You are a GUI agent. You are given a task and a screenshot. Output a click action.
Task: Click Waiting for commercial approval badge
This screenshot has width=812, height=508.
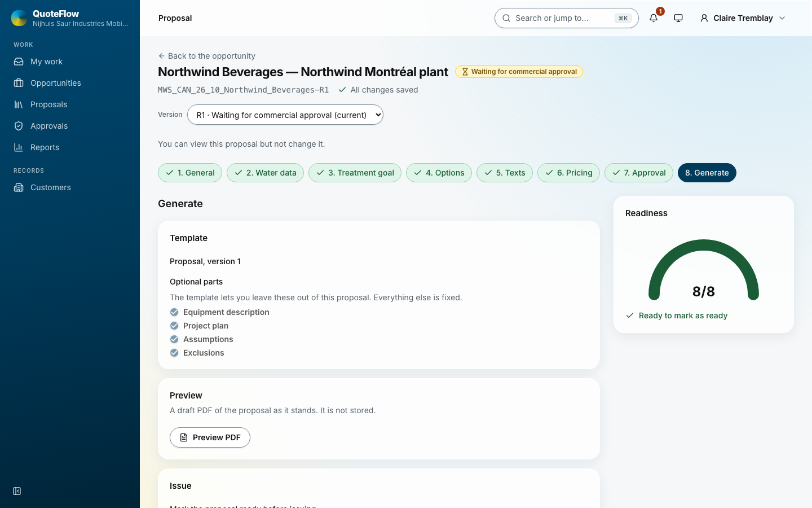coord(519,72)
